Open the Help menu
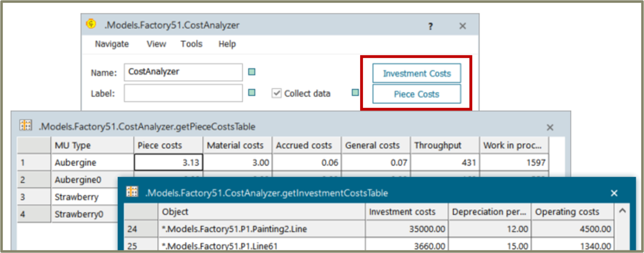The image size is (644, 253). (227, 44)
